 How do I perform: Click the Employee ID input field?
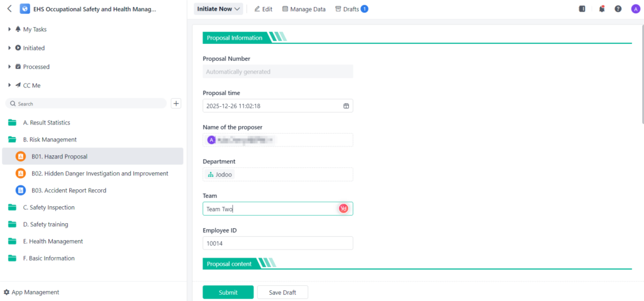[277, 243]
